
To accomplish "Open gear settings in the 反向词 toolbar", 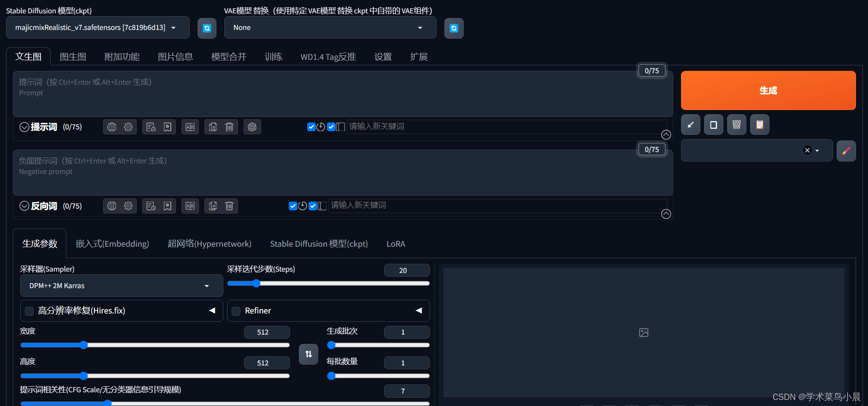I will pyautogui.click(x=128, y=206).
